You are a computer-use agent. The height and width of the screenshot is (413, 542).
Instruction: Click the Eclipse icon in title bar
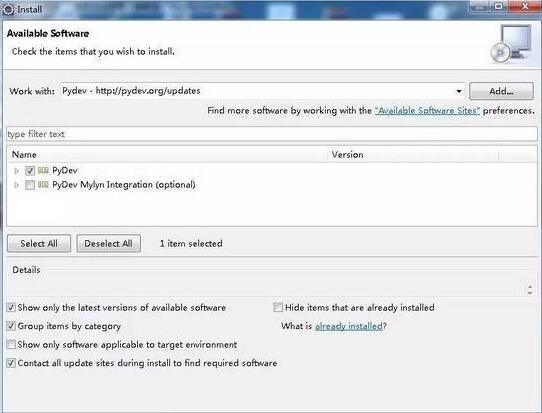8,9
